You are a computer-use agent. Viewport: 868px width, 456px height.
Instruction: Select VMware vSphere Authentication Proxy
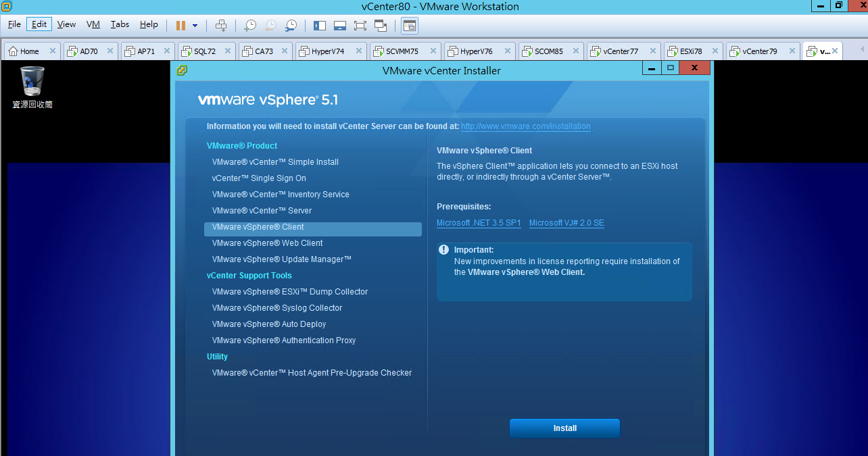pyautogui.click(x=284, y=340)
